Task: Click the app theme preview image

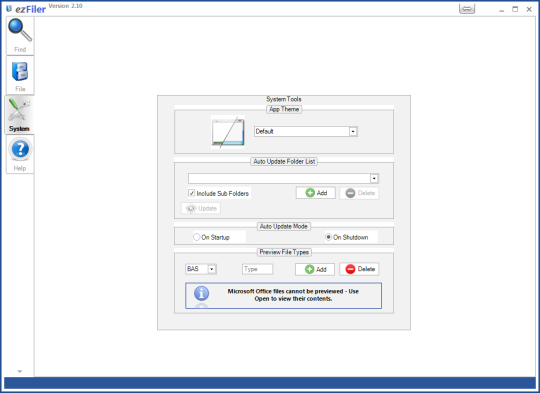Action: coord(228,132)
